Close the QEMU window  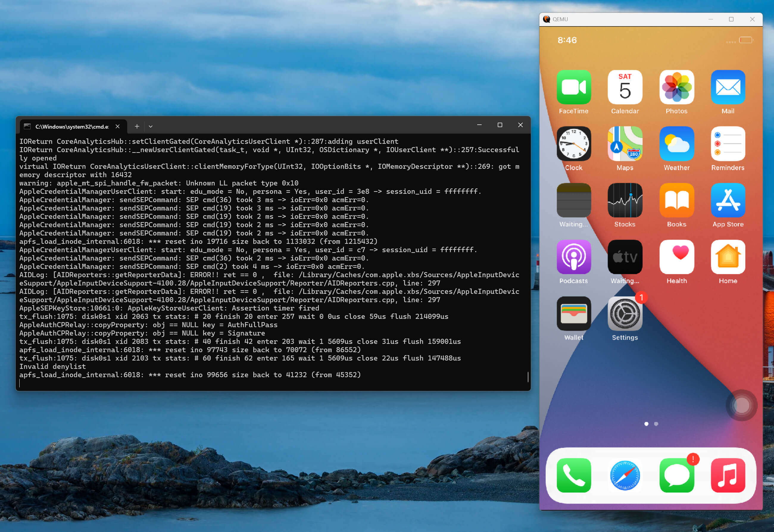pyautogui.click(x=752, y=19)
